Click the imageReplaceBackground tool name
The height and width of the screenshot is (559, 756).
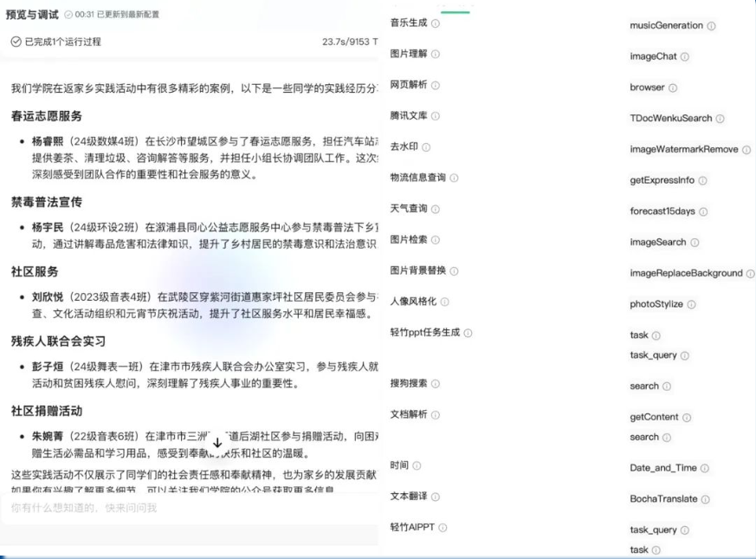point(686,273)
